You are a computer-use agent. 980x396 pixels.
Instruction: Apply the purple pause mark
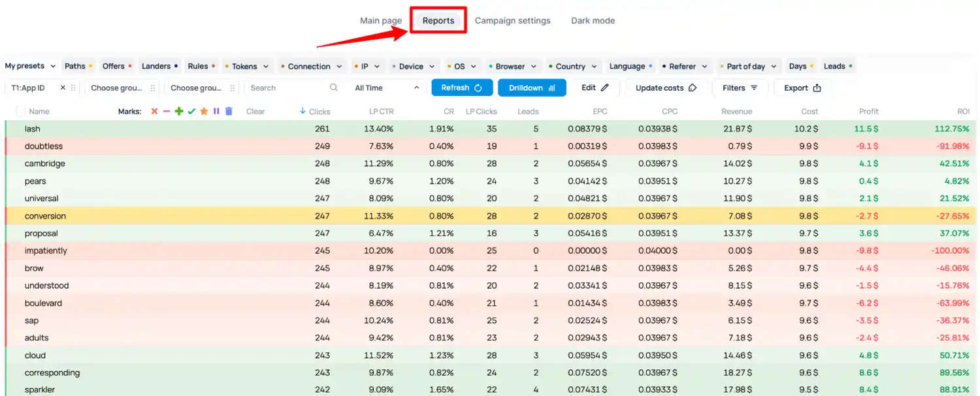pos(216,112)
